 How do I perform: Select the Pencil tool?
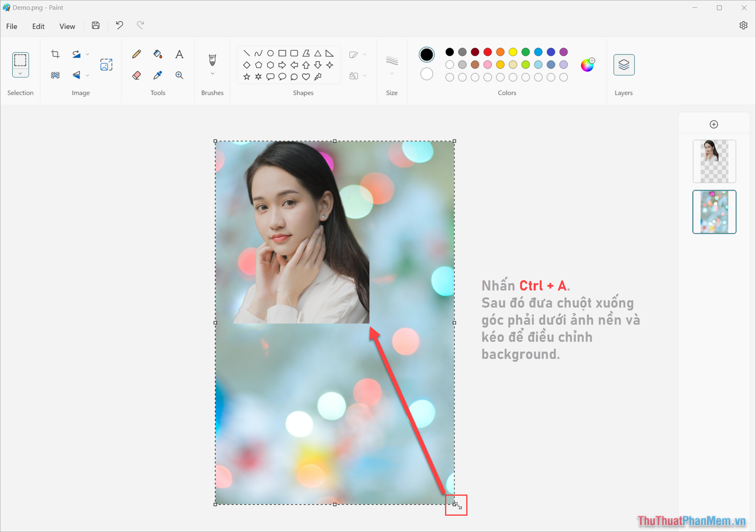tap(137, 54)
